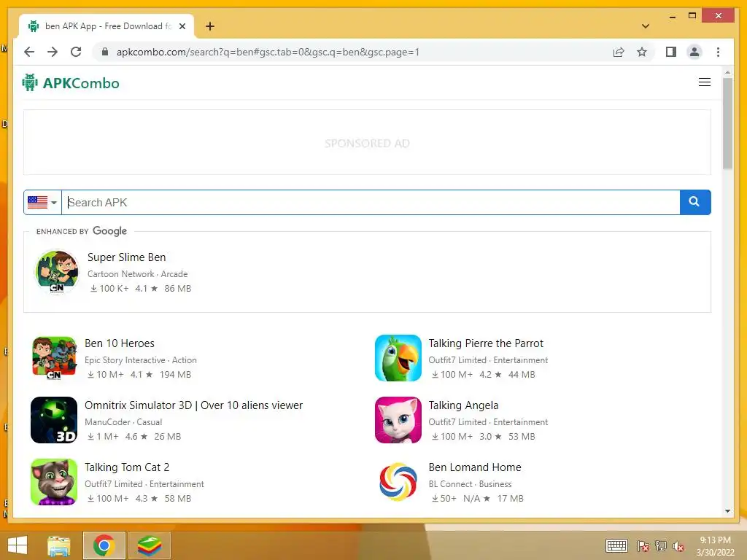Click the page vertical scrollbar thumb
747x560 pixels.
coord(727,123)
